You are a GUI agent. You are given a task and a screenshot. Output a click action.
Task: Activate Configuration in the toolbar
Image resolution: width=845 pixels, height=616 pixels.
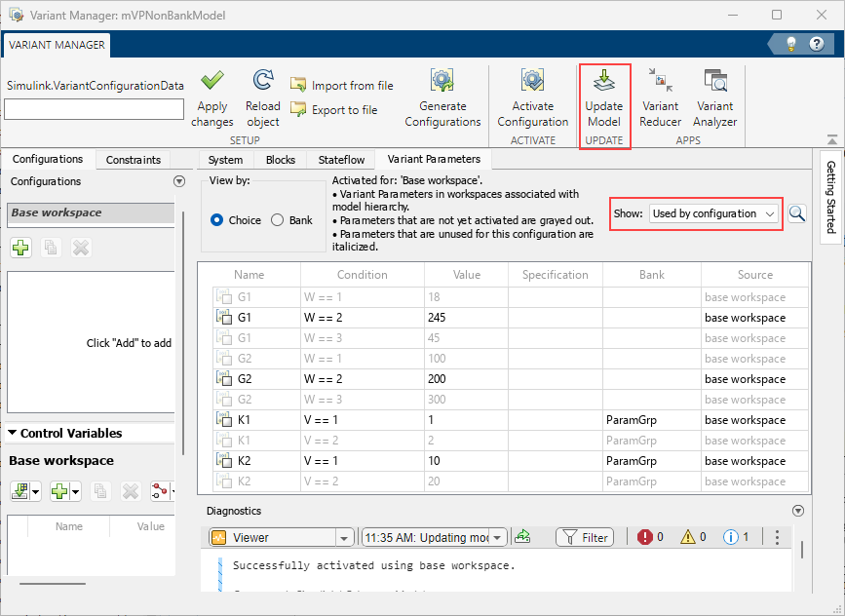pyautogui.click(x=532, y=97)
